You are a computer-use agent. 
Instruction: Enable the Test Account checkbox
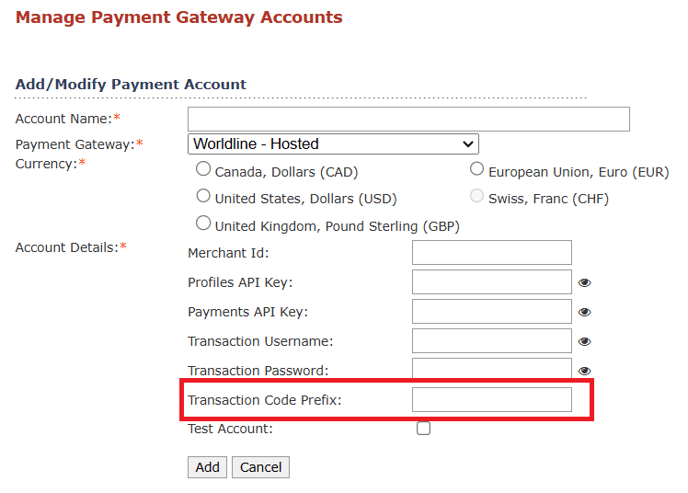pos(423,428)
